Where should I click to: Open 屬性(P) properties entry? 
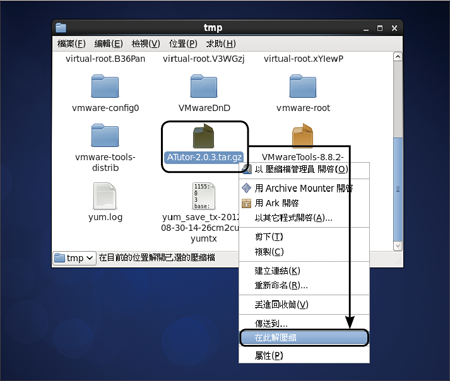click(x=304, y=356)
